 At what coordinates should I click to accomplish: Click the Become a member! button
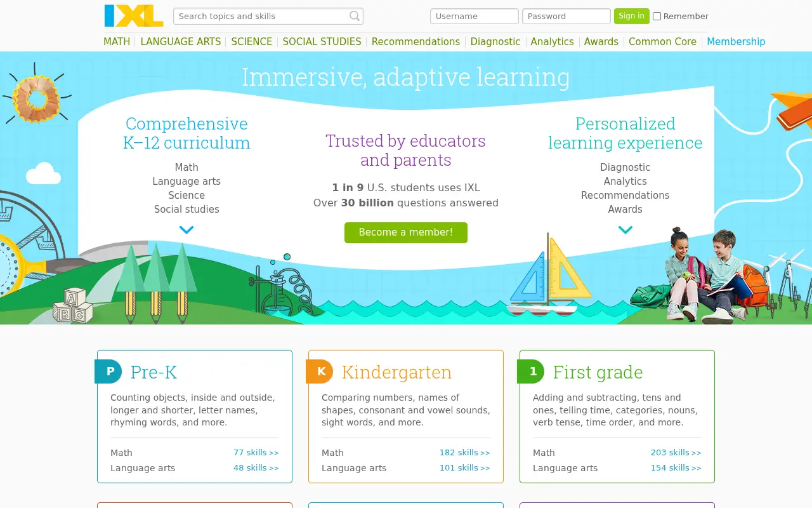tap(406, 232)
